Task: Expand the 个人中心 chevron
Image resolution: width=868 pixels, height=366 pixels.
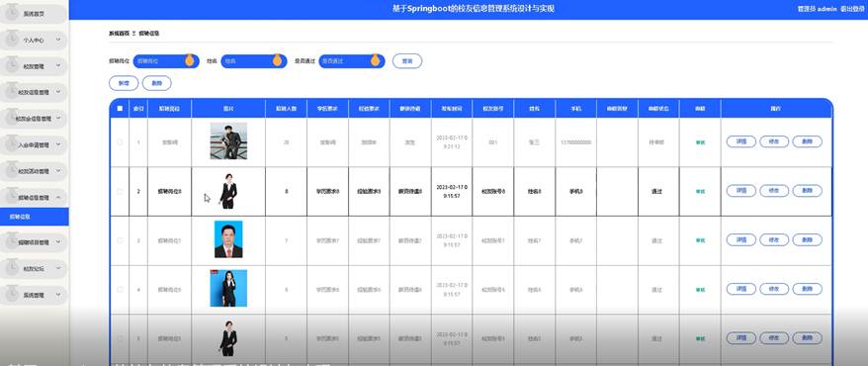Action: click(x=58, y=40)
